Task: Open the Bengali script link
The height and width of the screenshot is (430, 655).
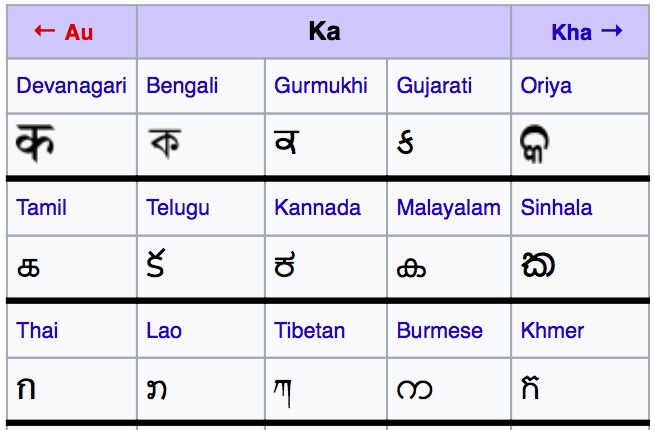Action: pyautogui.click(x=182, y=86)
